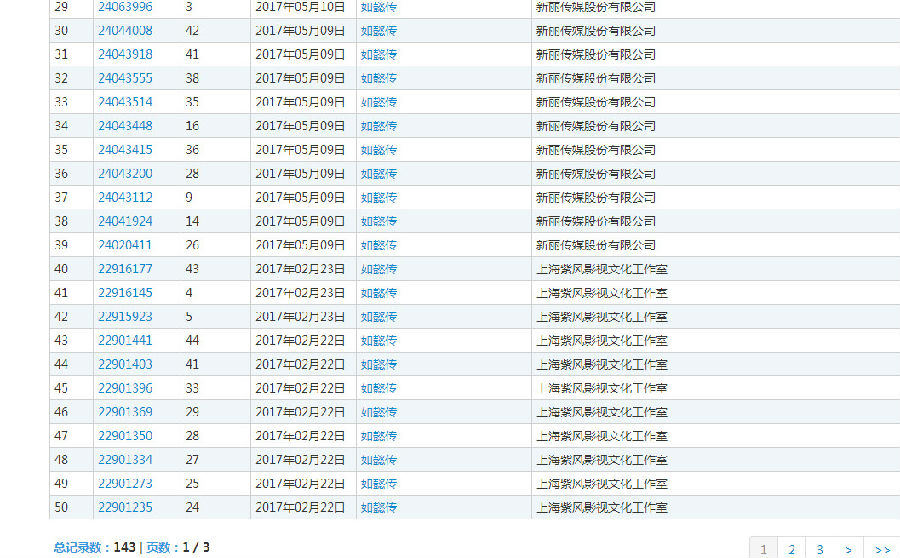Open registration number 22901369 link
Image resolution: width=900 pixels, height=558 pixels.
125,412
